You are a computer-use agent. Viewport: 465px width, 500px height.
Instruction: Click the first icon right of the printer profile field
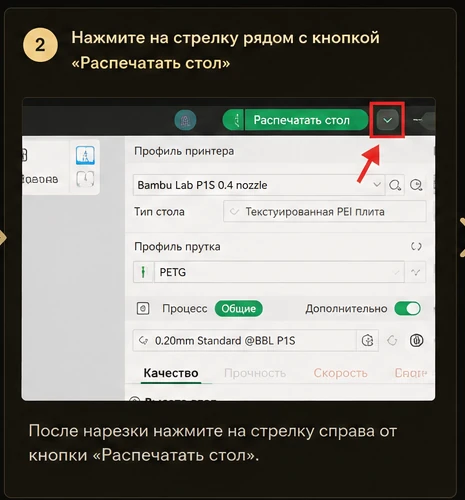395,185
